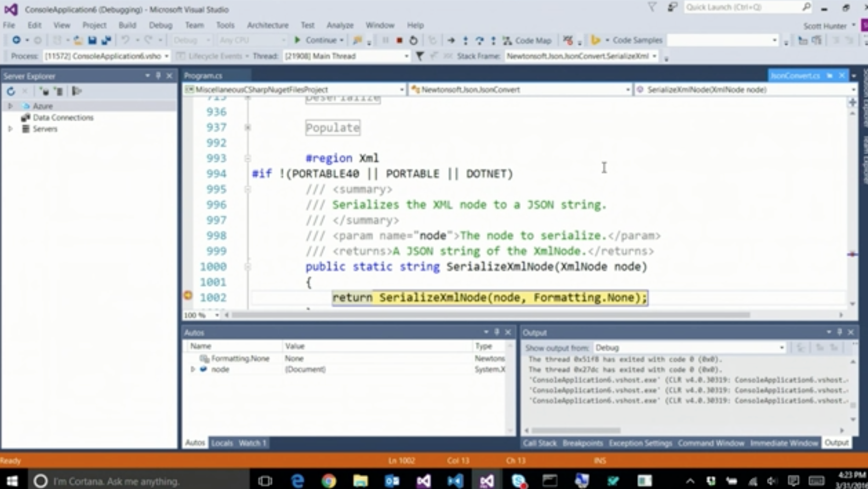Viewport: 868px width, 489px height.
Task: Click the thread filter funnel icon
Action: point(420,56)
